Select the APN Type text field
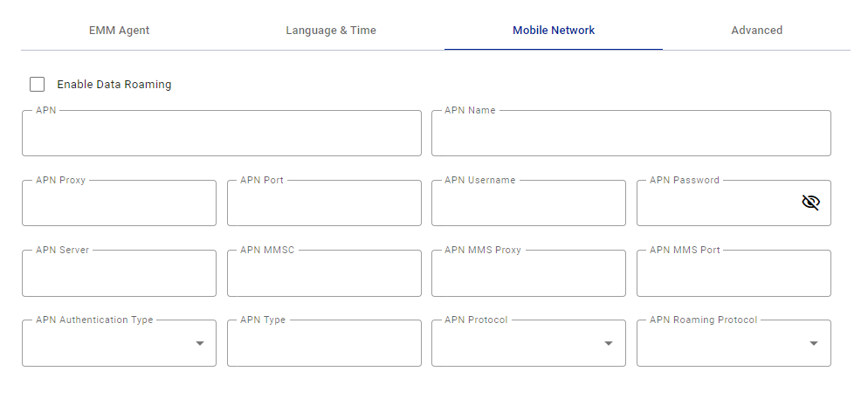The image size is (868, 399). pyautogui.click(x=324, y=343)
